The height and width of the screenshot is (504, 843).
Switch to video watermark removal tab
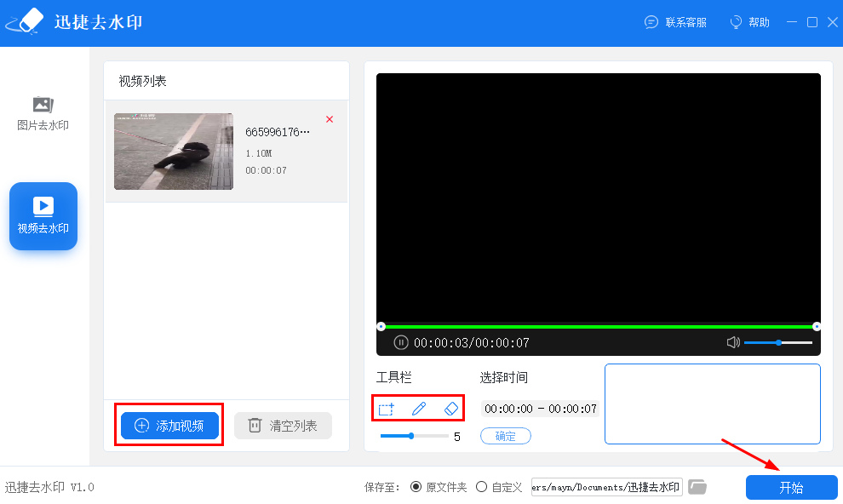[x=43, y=216]
